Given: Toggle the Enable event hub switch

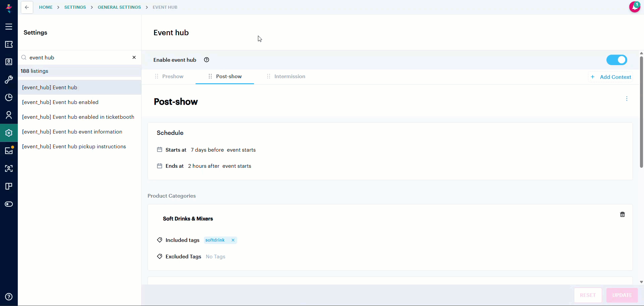Looking at the screenshot, I should click(x=616, y=60).
